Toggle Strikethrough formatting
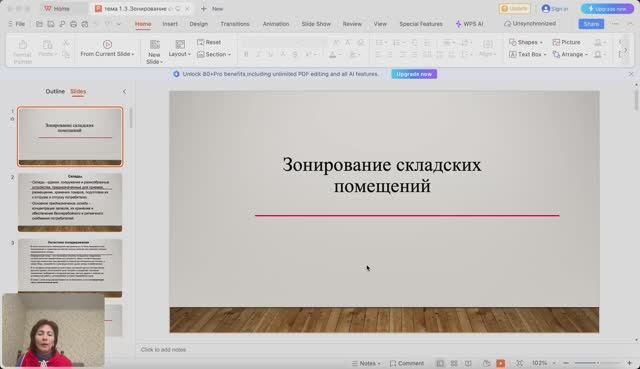Screen dimensions: 640x369 [x=295, y=54]
